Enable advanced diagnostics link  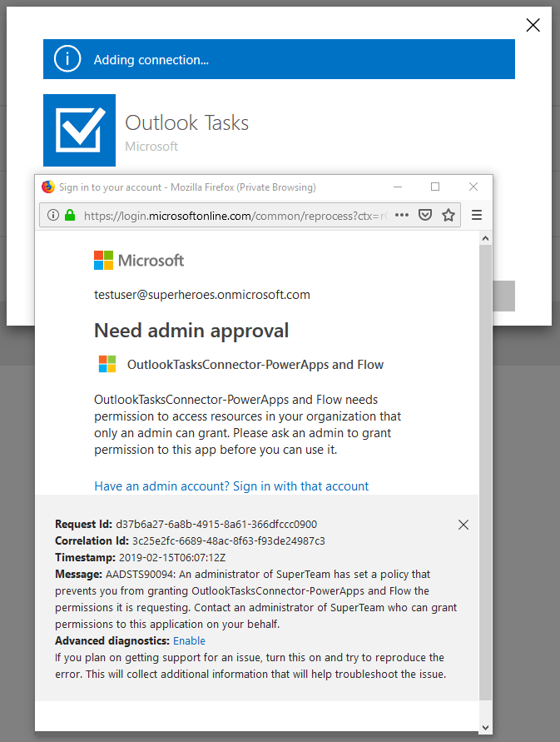coord(189,640)
